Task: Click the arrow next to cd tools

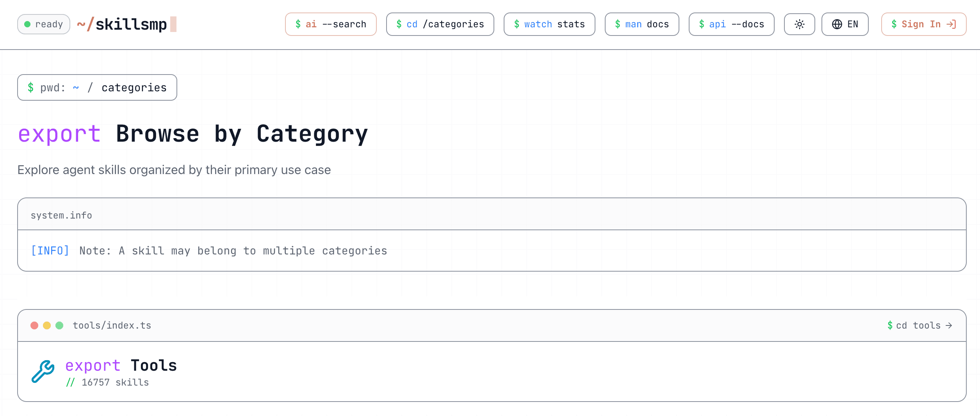Action: (949, 325)
